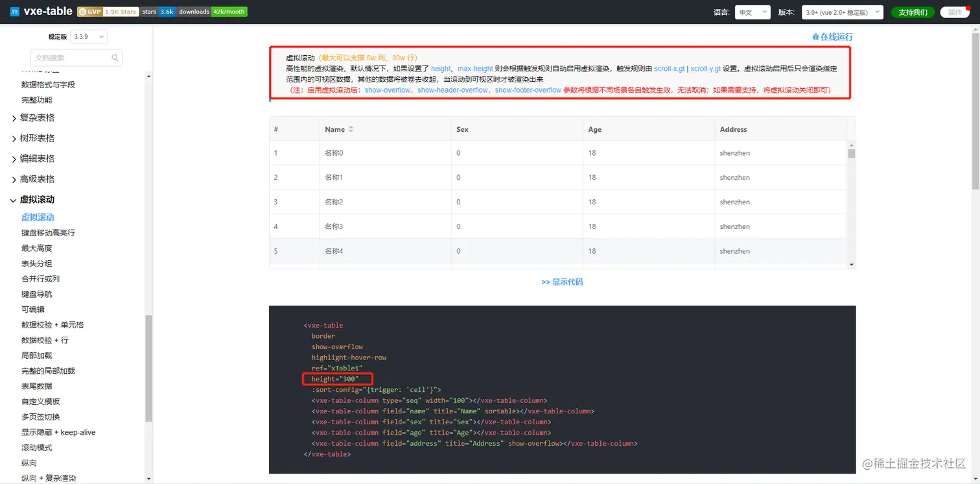Click the search magnifier icon in the docs search
Screen dimensions: 980x484
[115, 58]
